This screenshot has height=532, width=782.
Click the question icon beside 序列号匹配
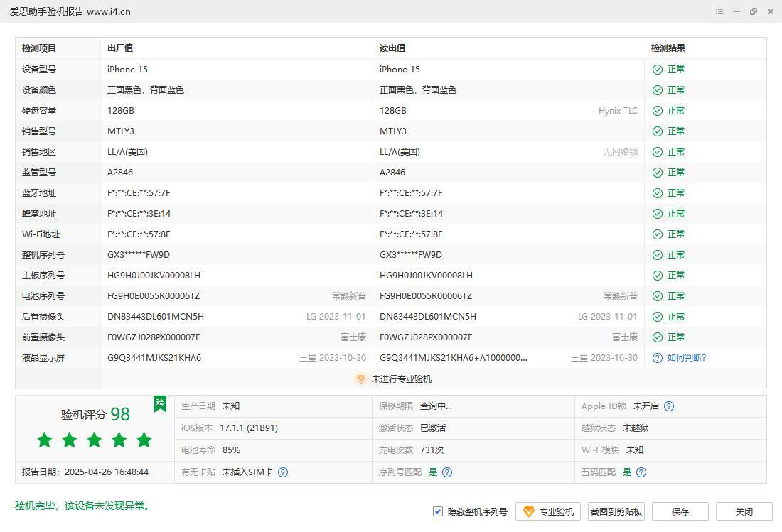point(447,472)
